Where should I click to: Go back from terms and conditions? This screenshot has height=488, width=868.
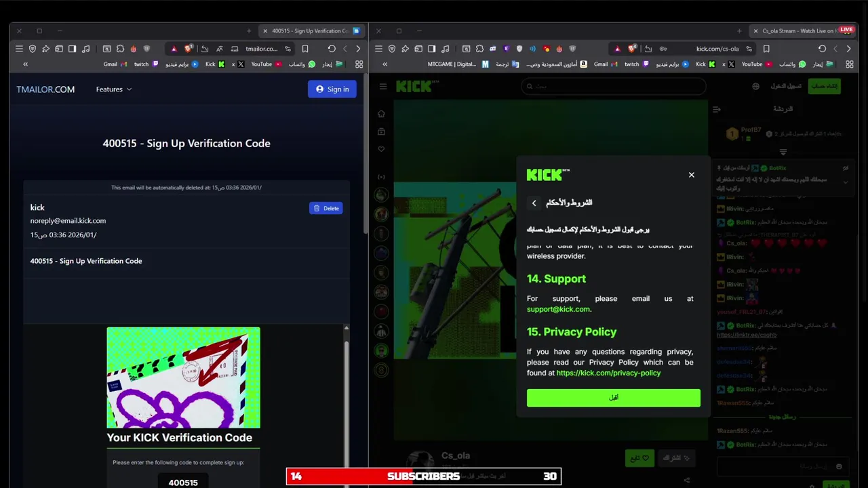(534, 203)
